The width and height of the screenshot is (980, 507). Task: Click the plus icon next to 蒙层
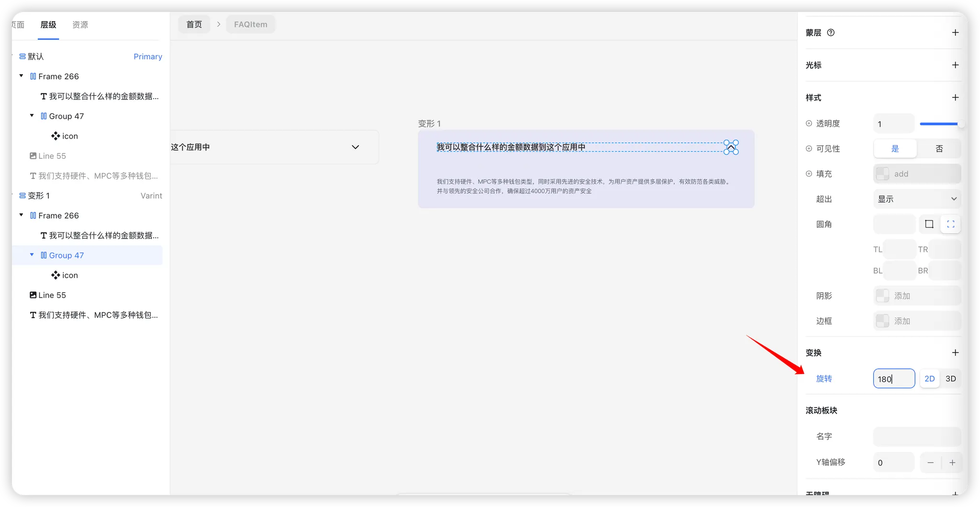955,33
